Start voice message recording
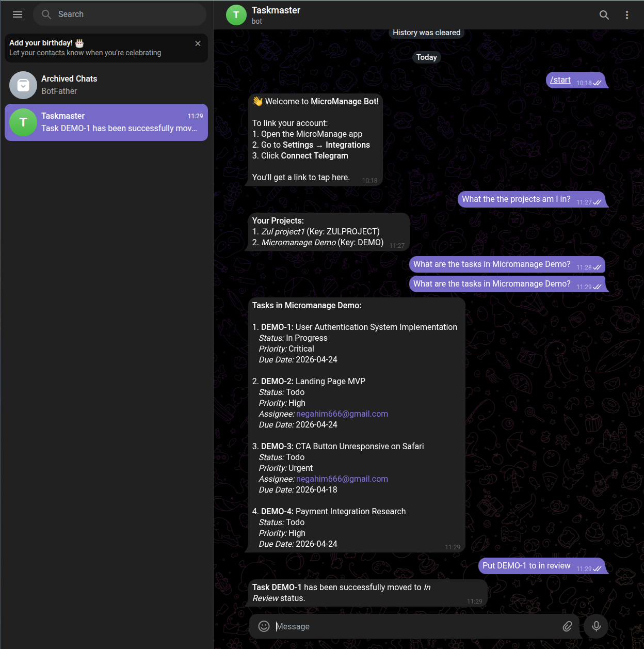Viewport: 644px width, 649px height. click(596, 626)
